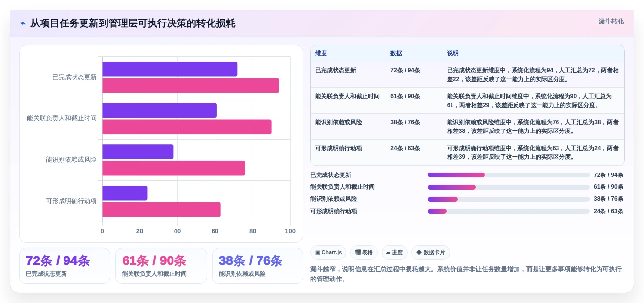Click the Chart.js chip

328,253
